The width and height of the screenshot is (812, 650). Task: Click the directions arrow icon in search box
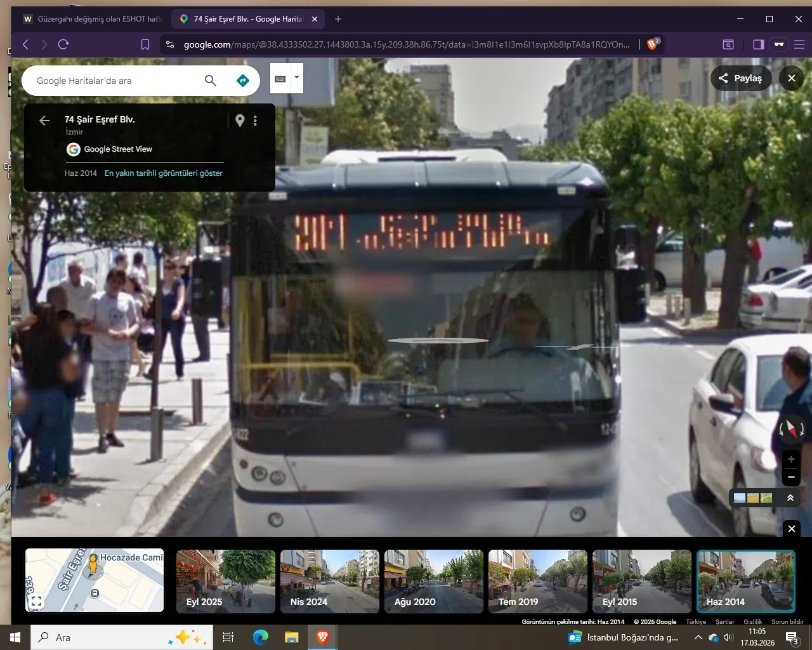point(242,81)
